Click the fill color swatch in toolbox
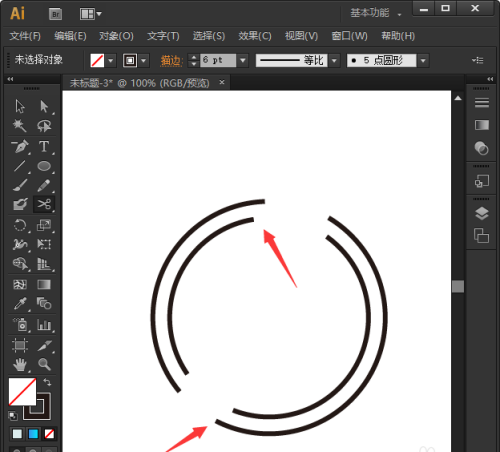 click(22, 391)
